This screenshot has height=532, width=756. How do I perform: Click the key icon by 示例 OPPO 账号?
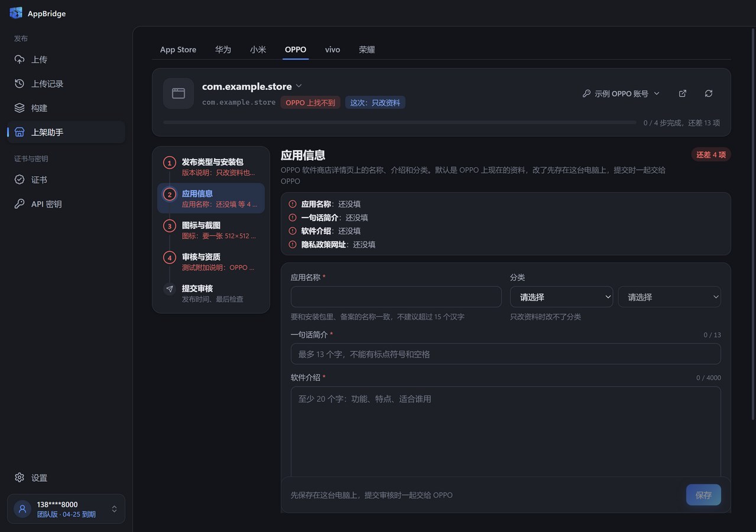pyautogui.click(x=586, y=93)
